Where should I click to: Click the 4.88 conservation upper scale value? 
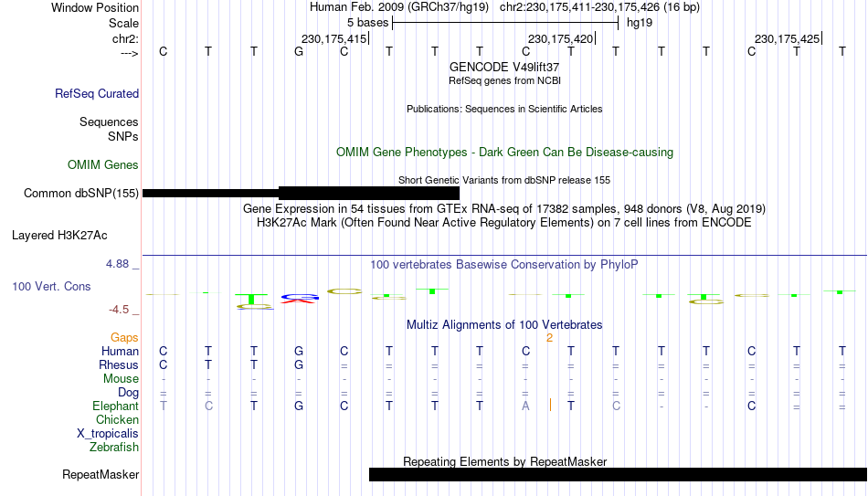(x=117, y=264)
